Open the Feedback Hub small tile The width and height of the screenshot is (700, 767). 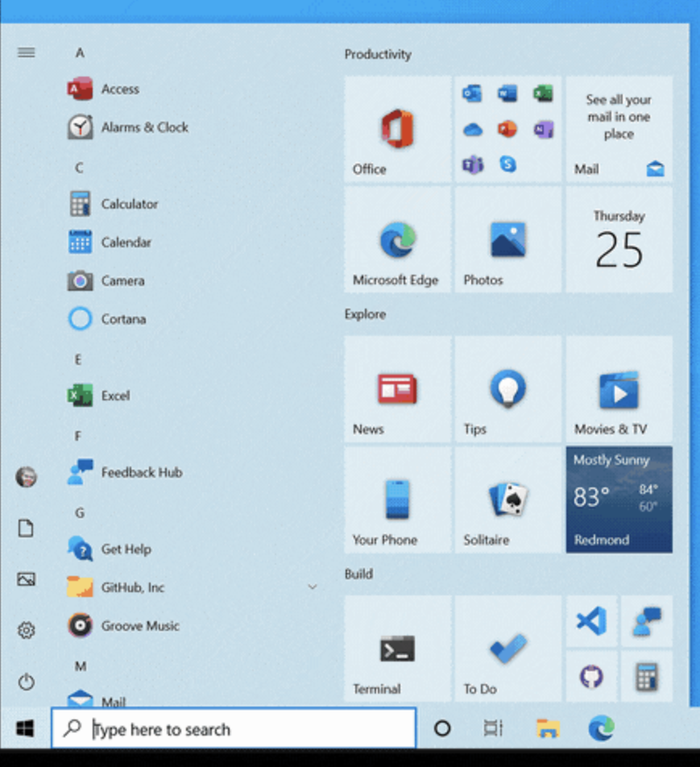tap(647, 621)
